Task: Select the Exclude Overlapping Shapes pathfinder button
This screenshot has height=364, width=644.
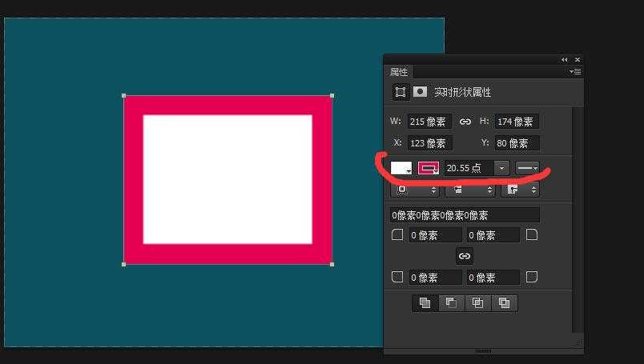Action: pos(505,303)
